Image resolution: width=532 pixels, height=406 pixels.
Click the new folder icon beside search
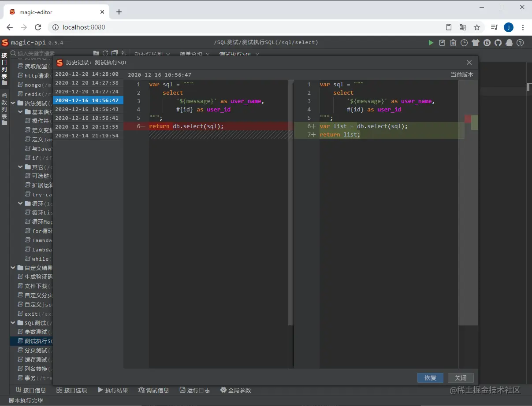pos(96,53)
